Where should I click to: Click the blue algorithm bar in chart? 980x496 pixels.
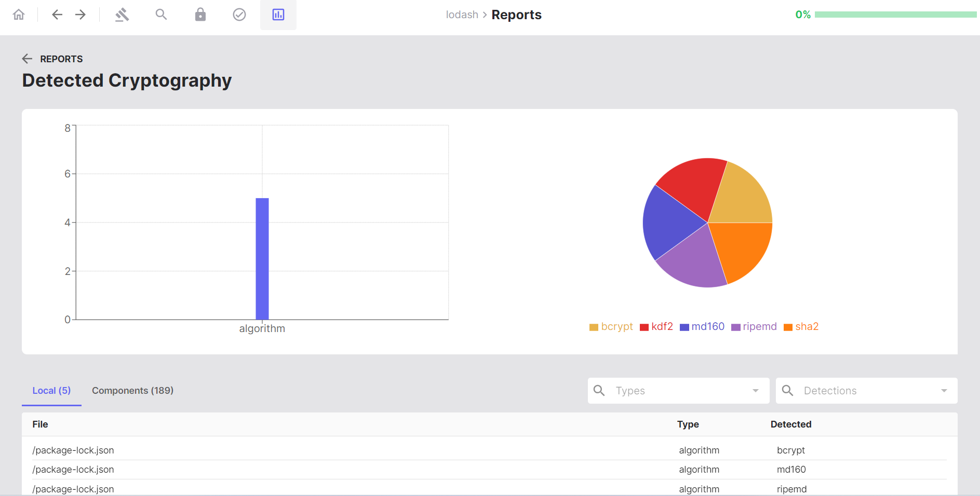(262, 259)
